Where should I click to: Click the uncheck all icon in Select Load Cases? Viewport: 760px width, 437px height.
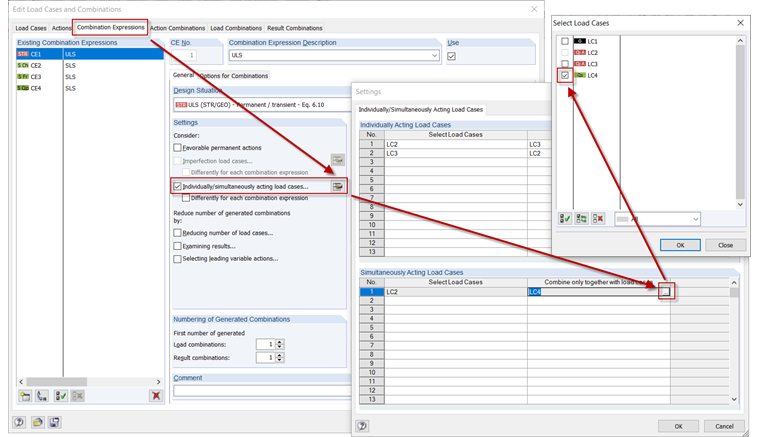598,219
